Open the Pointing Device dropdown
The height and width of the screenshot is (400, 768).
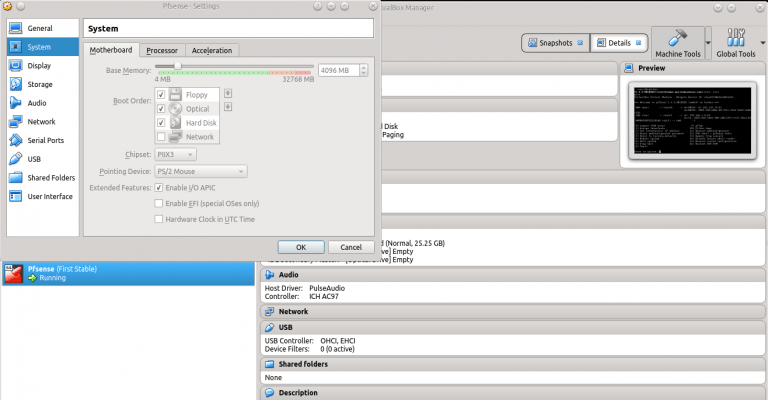coord(201,171)
